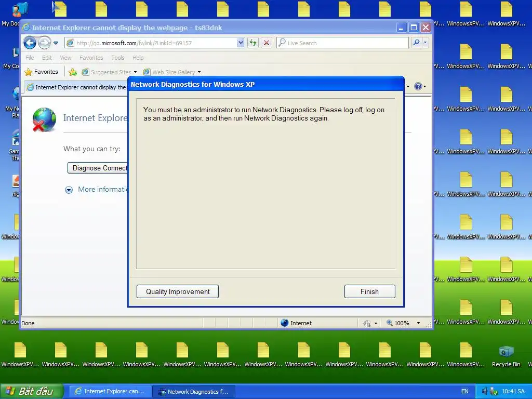Expand the address bar history dropdown

[x=241, y=43]
